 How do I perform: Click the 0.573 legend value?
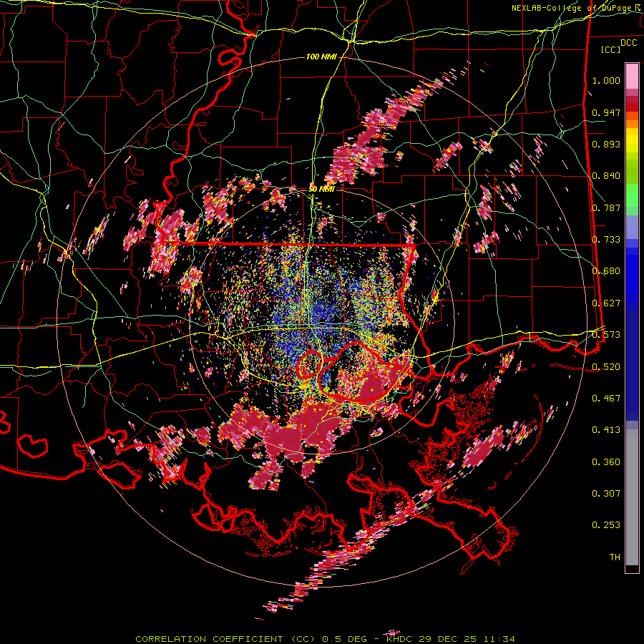pyautogui.click(x=606, y=335)
